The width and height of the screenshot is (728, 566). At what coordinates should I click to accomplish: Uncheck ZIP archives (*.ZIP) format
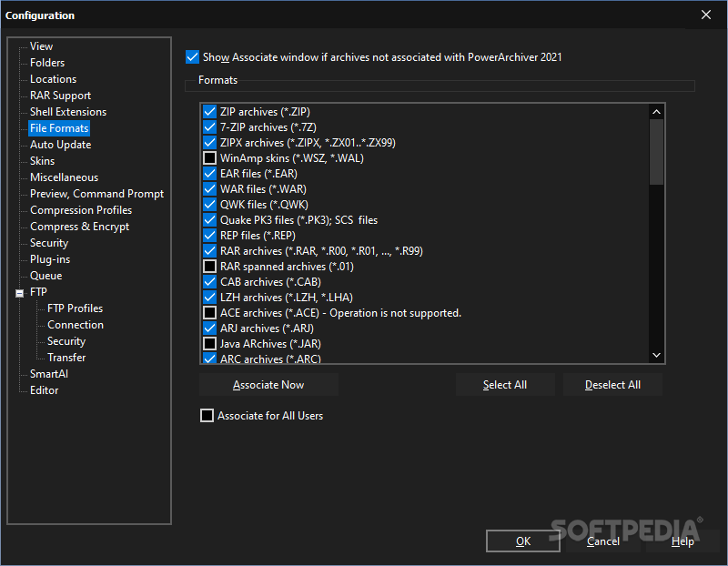pyautogui.click(x=210, y=112)
